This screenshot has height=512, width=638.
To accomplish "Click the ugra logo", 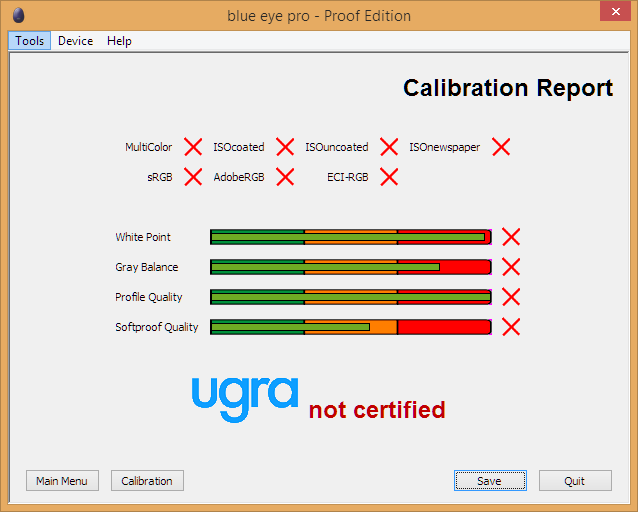I will 245,400.
